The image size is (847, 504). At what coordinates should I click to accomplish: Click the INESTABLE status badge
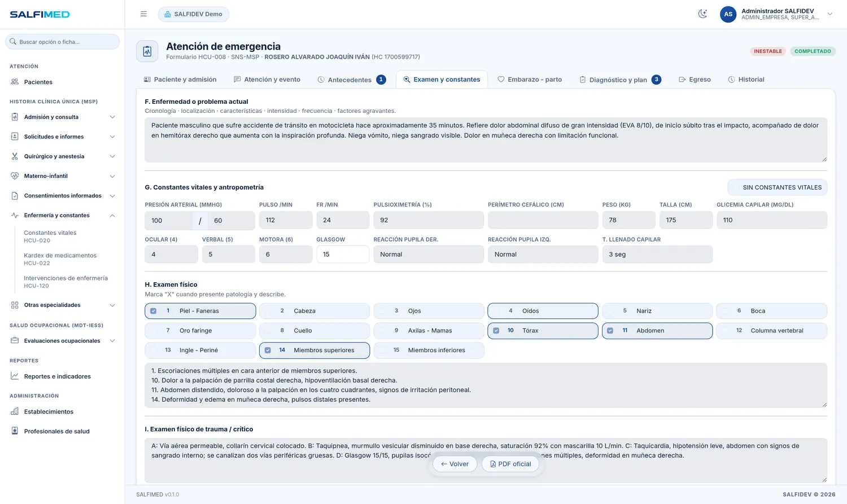[768, 51]
